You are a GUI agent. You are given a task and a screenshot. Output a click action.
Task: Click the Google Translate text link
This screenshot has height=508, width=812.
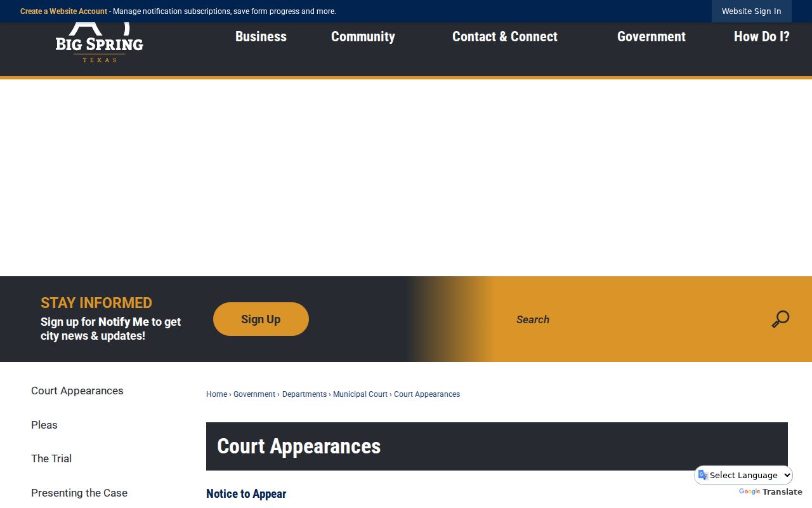771,491
